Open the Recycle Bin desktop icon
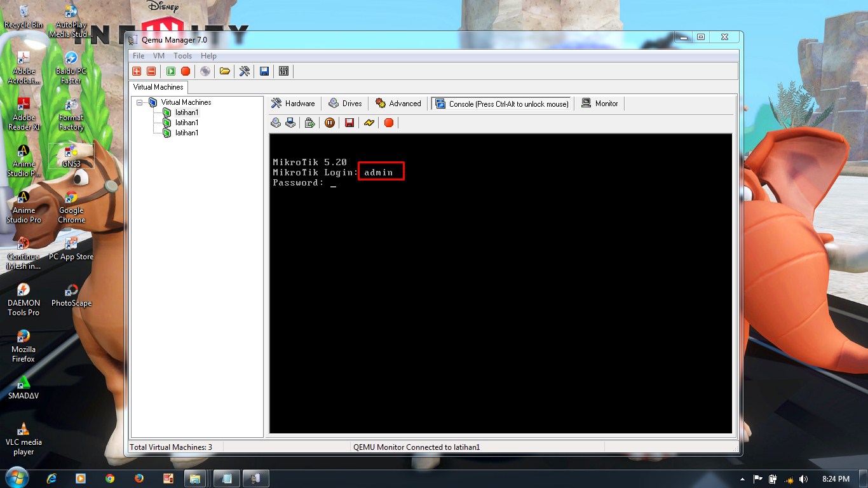Viewport: 868px width, 488px height. pyautogui.click(x=24, y=17)
